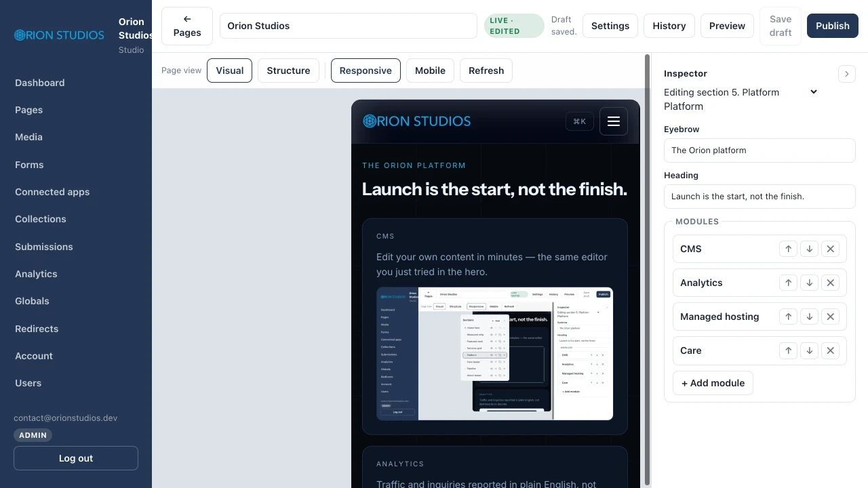Click the Orion Studios sidebar logo
Viewport: 868px width, 488px height.
point(59,35)
